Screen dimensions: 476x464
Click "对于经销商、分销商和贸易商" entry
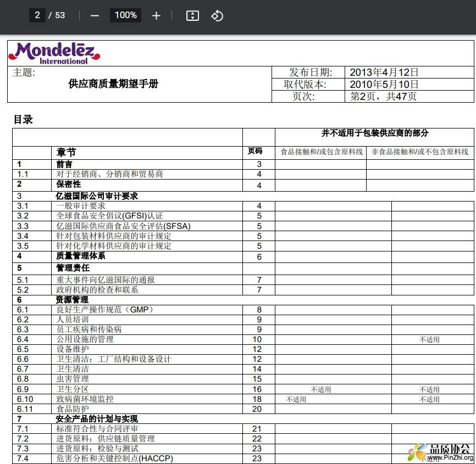(x=109, y=174)
